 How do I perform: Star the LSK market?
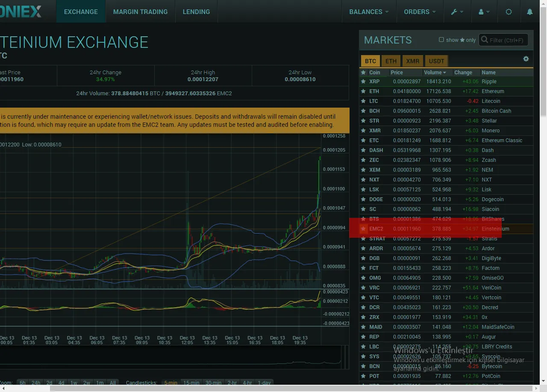(363, 190)
